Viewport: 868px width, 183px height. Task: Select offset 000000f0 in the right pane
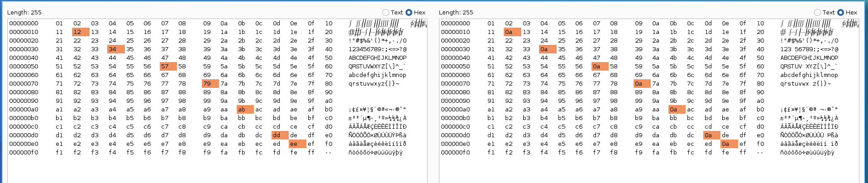(x=456, y=153)
